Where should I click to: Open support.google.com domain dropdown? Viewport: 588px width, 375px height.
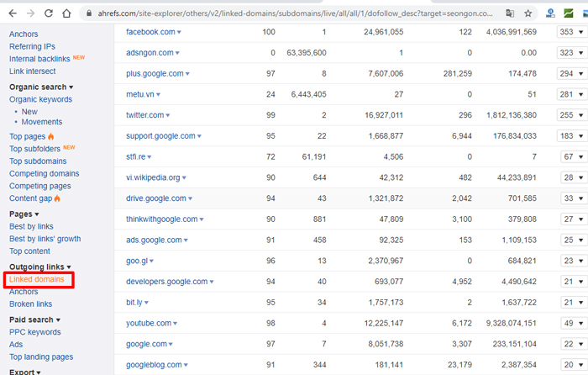[x=200, y=136]
